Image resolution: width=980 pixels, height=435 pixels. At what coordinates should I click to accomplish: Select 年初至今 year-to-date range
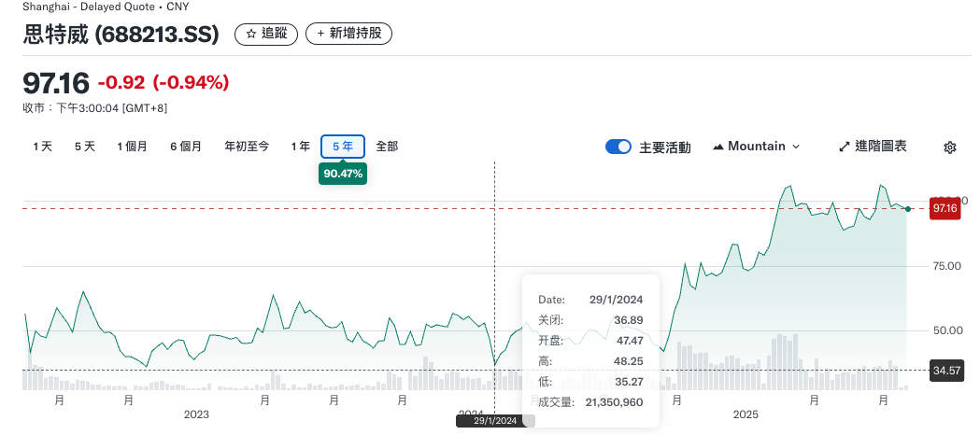[247, 147]
